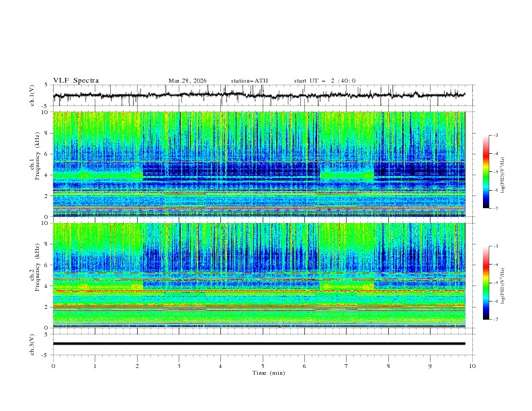532x411 pixels.
Task: Click the ch.3 flat voltage trace
Action: (259, 344)
